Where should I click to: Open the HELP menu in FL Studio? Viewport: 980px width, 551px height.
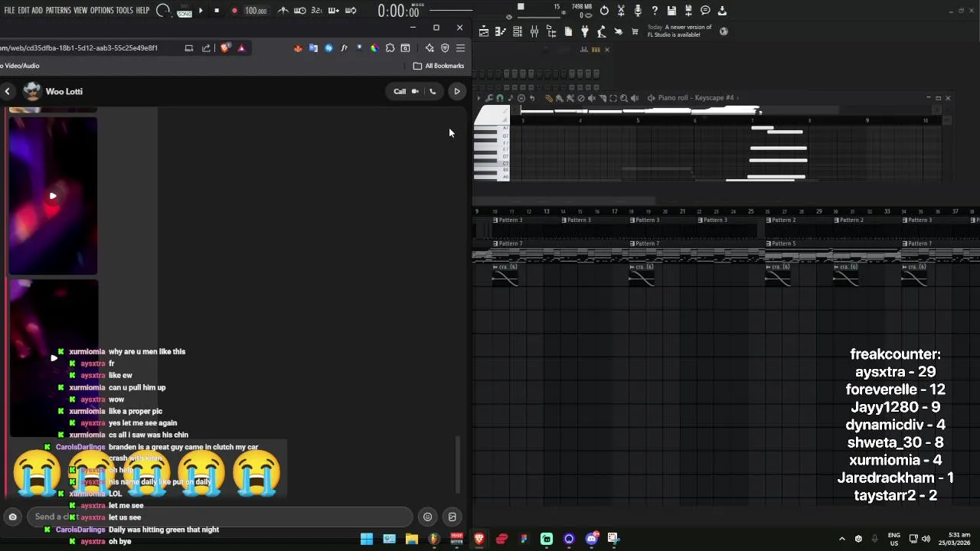(x=142, y=11)
